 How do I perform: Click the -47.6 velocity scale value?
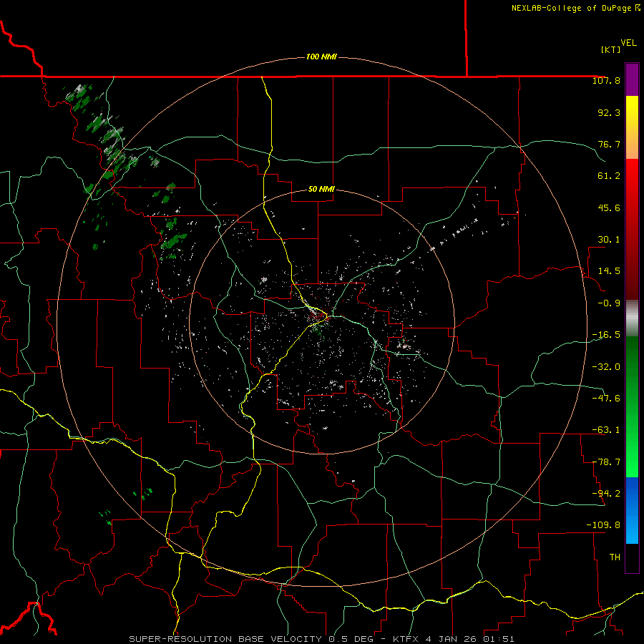tap(606, 398)
